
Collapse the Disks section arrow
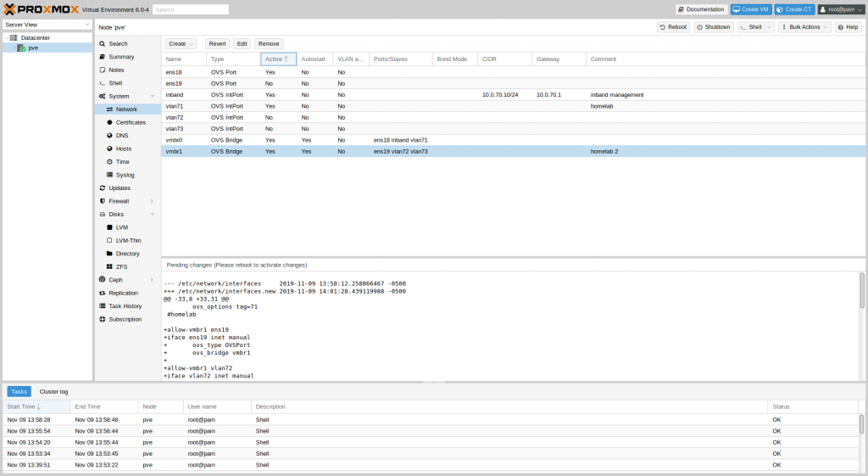pos(153,215)
